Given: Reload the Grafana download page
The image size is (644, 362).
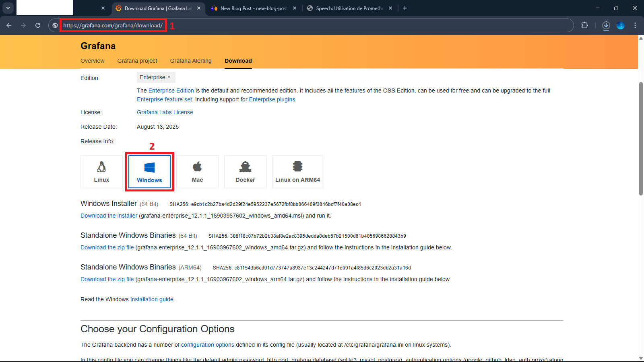Looking at the screenshot, I should tap(38, 25).
